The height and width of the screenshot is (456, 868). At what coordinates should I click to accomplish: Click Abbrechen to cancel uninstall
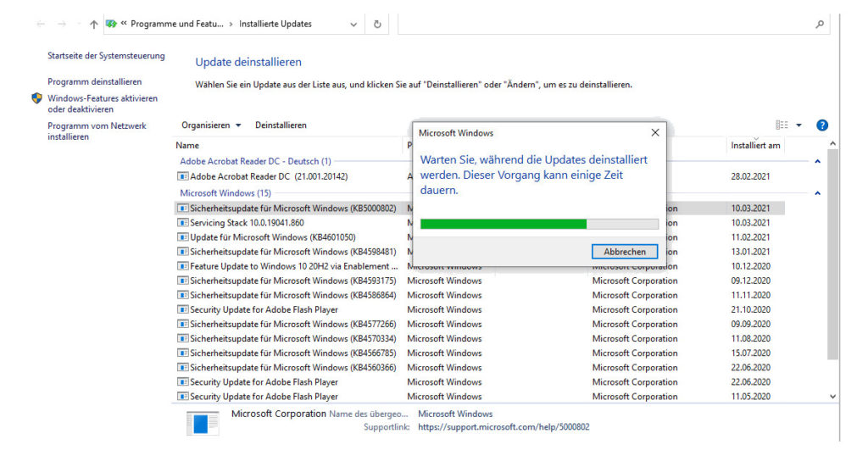[625, 252]
